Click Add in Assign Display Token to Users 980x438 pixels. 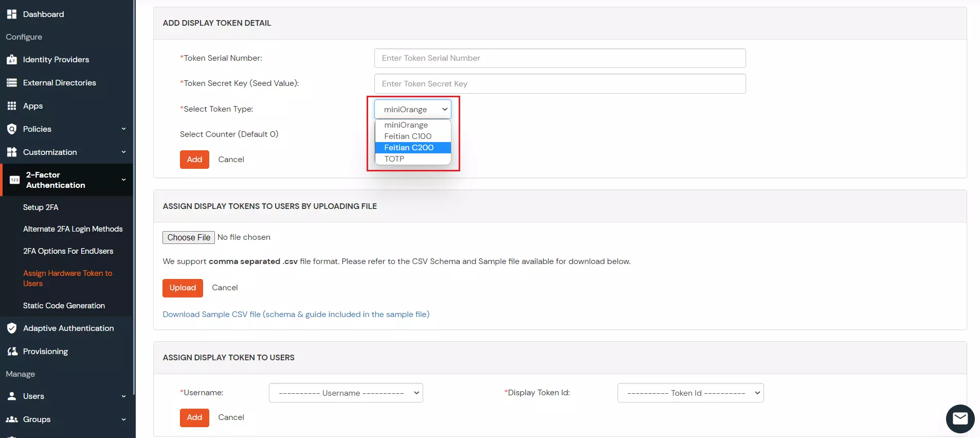click(194, 417)
